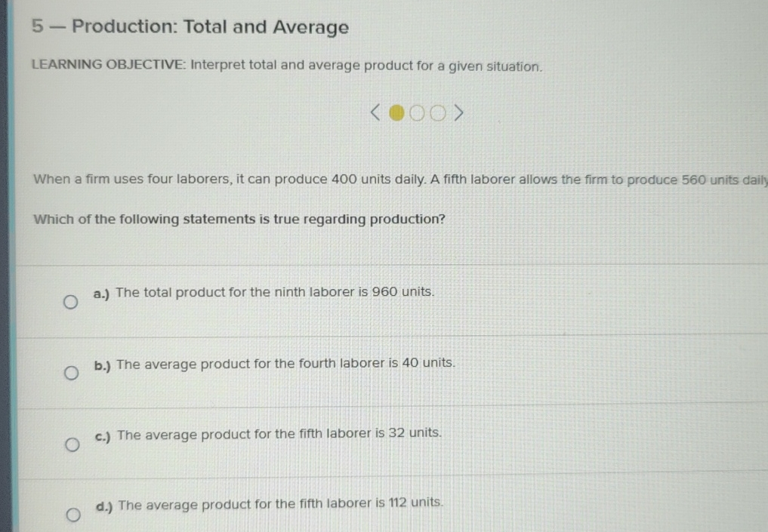Choose answer b regarding the fourth laborer
768x532 pixels.
(x=72, y=372)
